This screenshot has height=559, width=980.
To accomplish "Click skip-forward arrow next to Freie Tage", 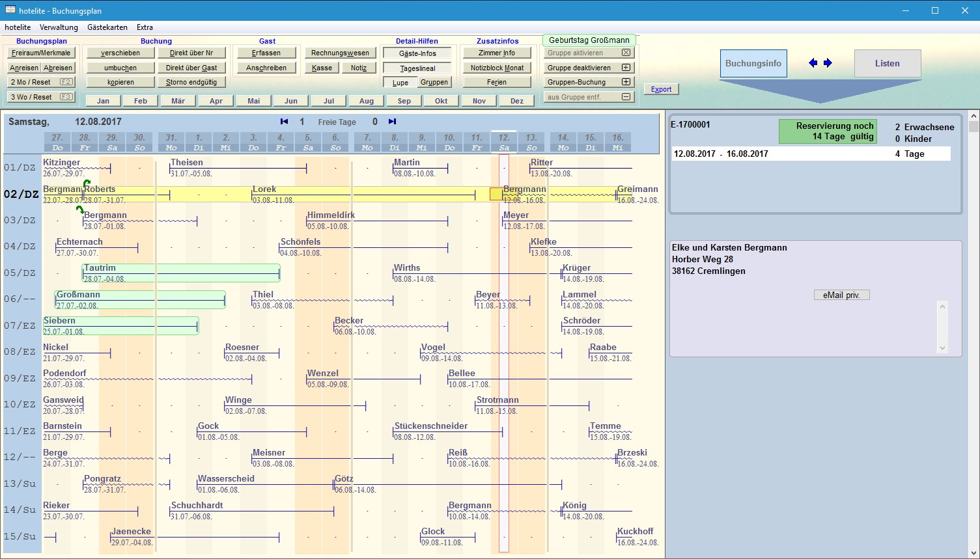I will 392,122.
